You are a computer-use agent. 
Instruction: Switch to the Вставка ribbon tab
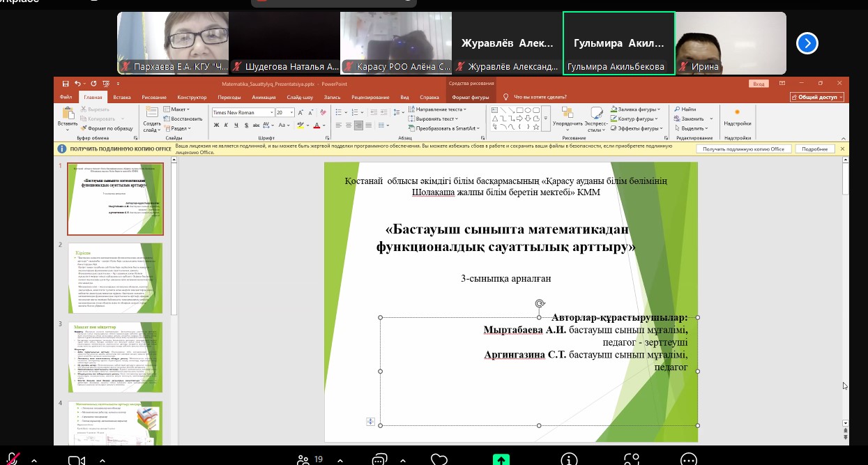(x=121, y=98)
